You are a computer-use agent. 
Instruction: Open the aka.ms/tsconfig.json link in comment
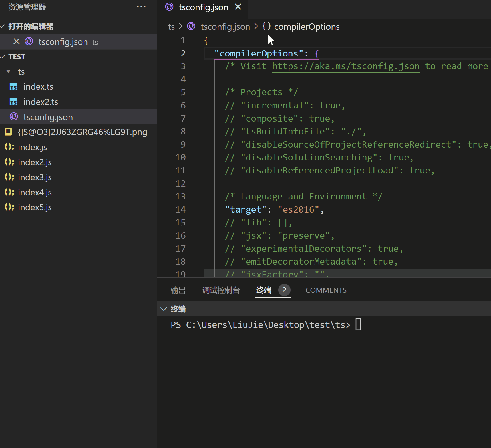coord(346,66)
